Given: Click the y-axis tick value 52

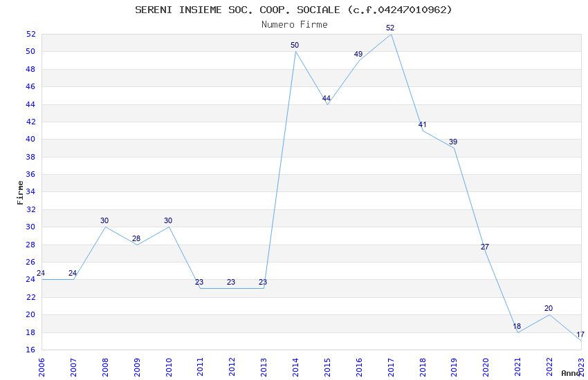Looking at the screenshot, I should coord(30,34).
